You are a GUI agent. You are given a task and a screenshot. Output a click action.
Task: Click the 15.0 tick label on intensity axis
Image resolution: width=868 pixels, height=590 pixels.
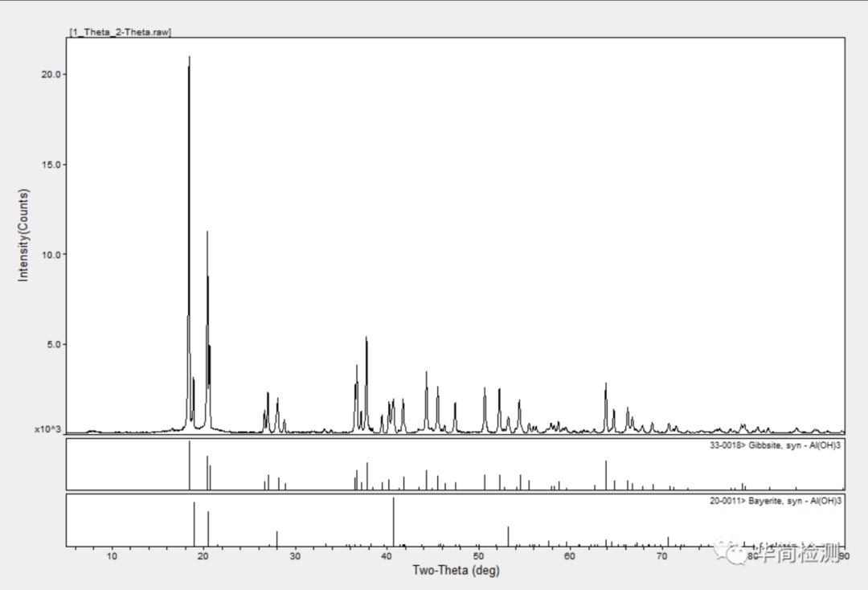(52, 165)
